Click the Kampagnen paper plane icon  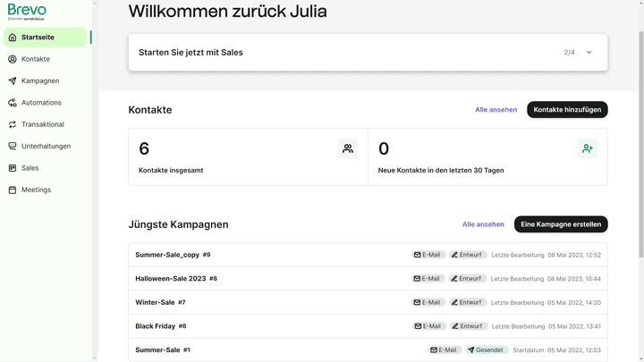[x=13, y=80]
